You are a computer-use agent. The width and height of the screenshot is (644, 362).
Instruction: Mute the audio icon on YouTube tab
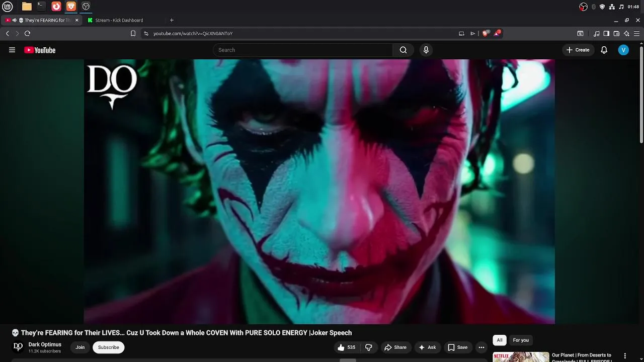tap(15, 20)
